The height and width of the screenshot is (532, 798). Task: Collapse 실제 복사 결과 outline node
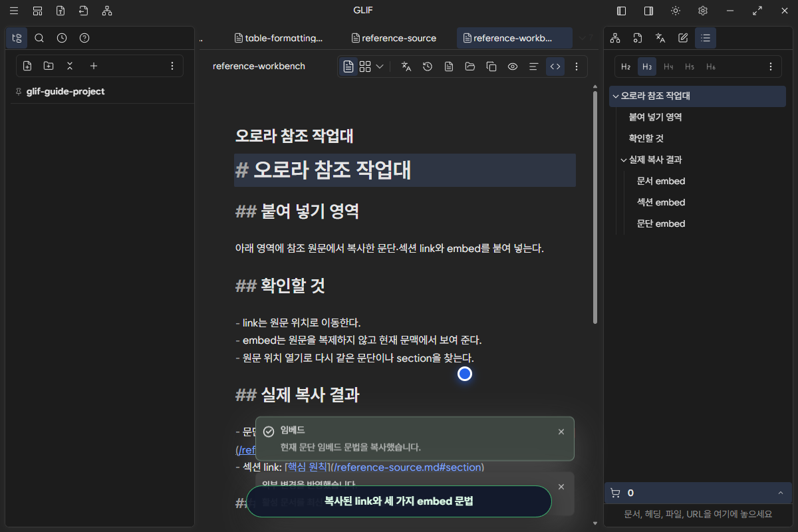point(623,160)
